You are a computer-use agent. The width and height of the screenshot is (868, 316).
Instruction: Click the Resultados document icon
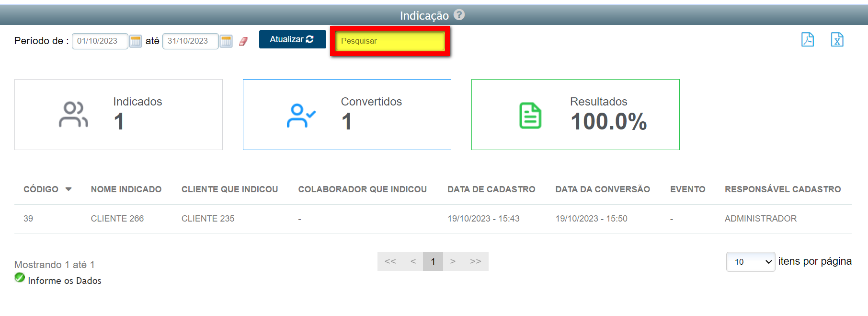click(x=530, y=116)
